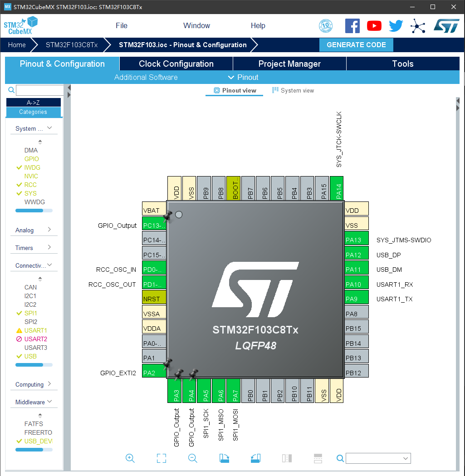This screenshot has height=476, width=465.
Task: Click the scrollbar under System category list
Action: [x=34, y=211]
